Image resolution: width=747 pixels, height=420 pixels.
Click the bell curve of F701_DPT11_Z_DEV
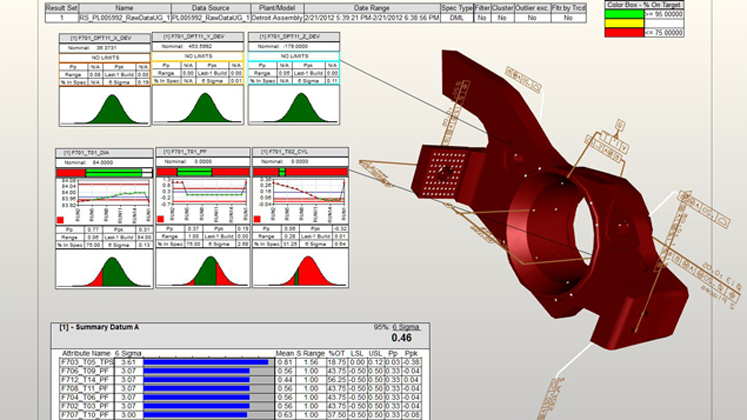pos(301,108)
